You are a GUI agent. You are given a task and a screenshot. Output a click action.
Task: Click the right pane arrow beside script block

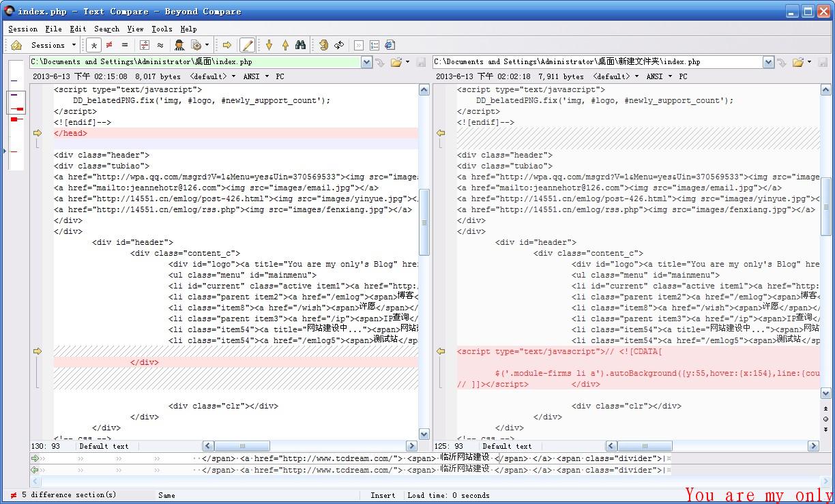coord(441,351)
